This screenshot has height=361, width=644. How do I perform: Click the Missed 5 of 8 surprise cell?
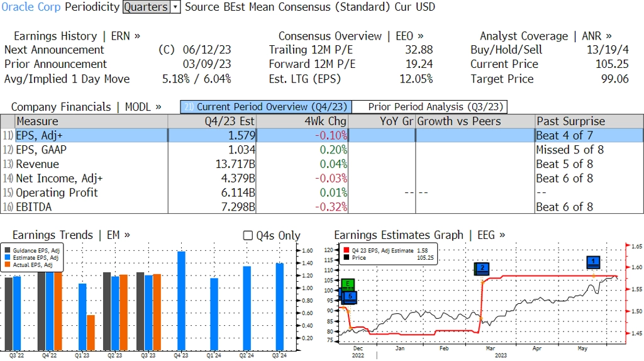click(x=570, y=150)
